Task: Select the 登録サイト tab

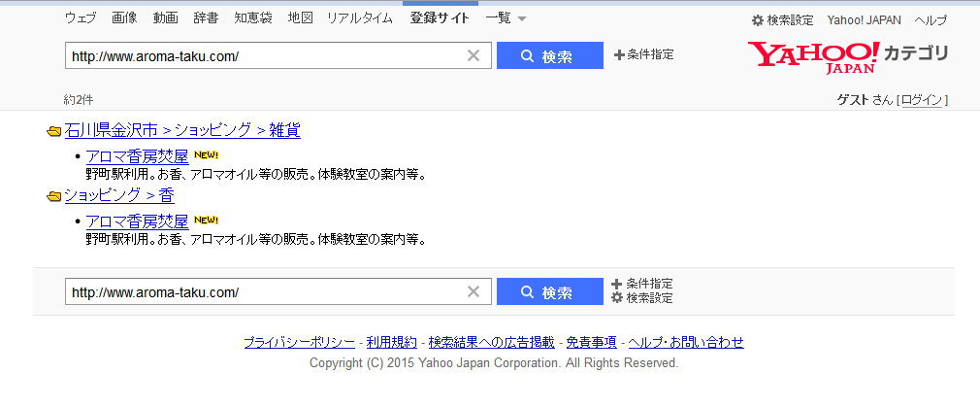Action: coord(440,18)
